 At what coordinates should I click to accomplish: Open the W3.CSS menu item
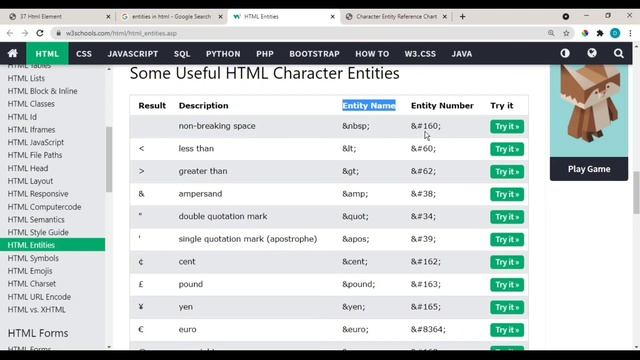coord(420,53)
